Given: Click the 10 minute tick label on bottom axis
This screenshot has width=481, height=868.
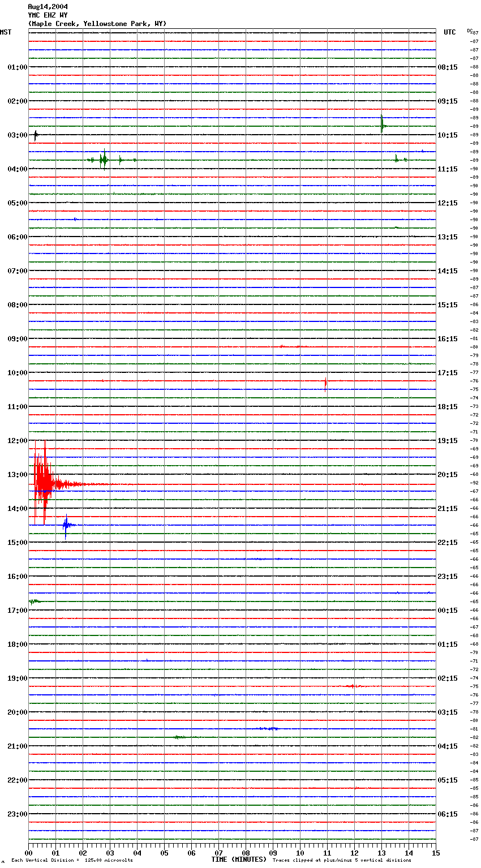Looking at the screenshot, I should click(x=300, y=853).
